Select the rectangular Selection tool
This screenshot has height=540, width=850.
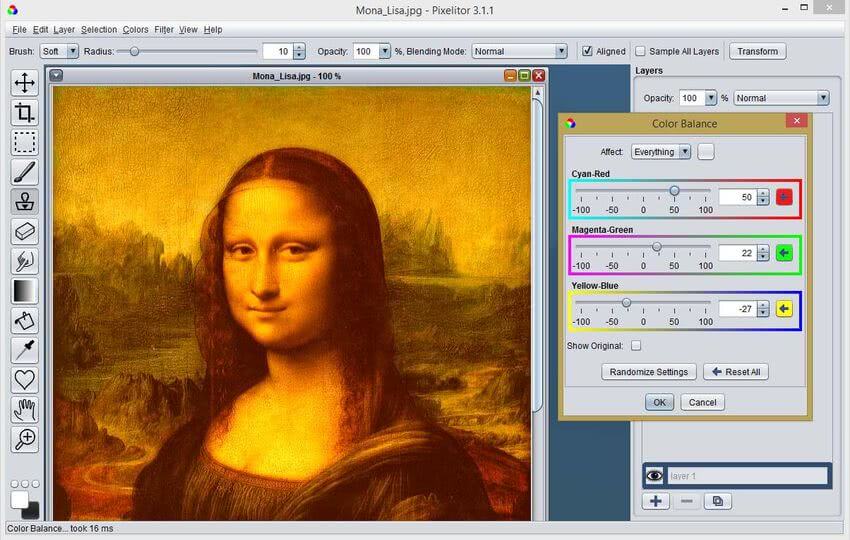24,142
